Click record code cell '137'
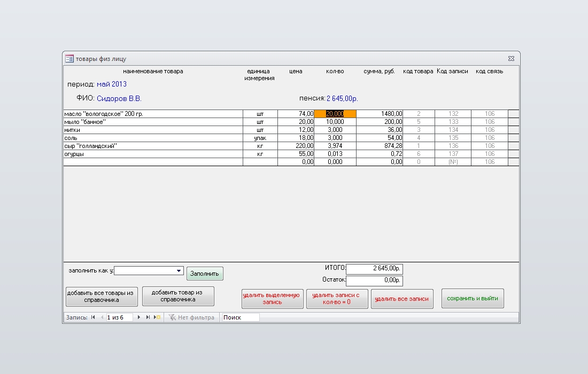The image size is (588, 374). pyautogui.click(x=453, y=154)
